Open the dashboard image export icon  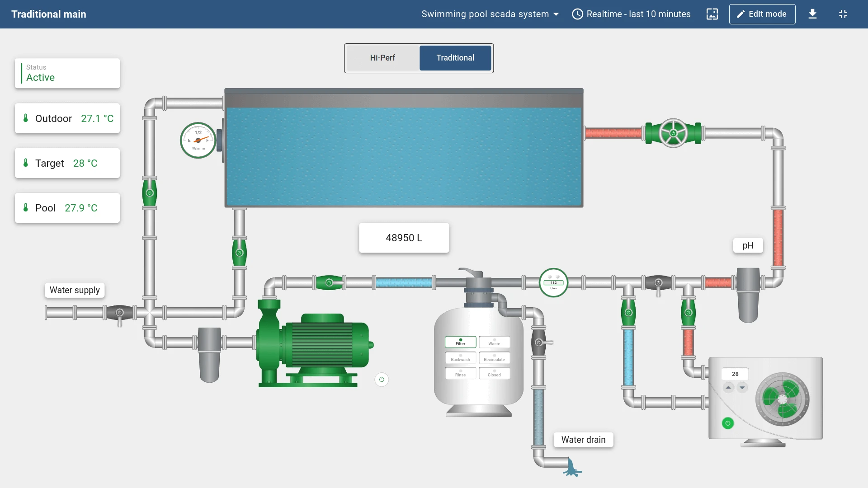pyautogui.click(x=712, y=14)
